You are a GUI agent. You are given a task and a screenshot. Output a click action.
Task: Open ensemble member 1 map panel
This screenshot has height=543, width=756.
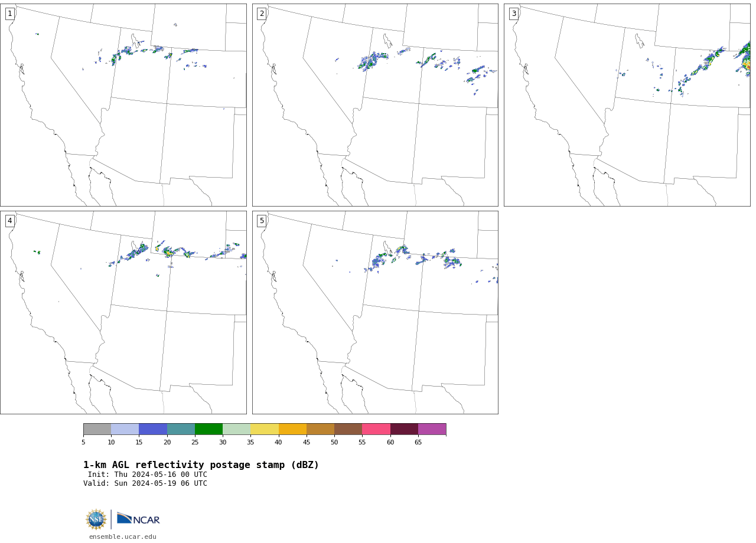coord(123,105)
